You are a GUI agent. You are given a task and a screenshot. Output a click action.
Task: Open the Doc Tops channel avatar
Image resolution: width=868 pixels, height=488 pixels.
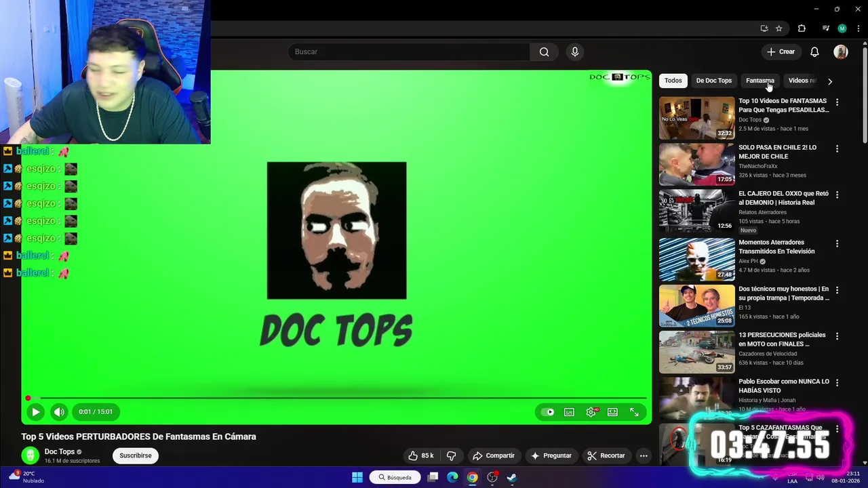tap(30, 455)
